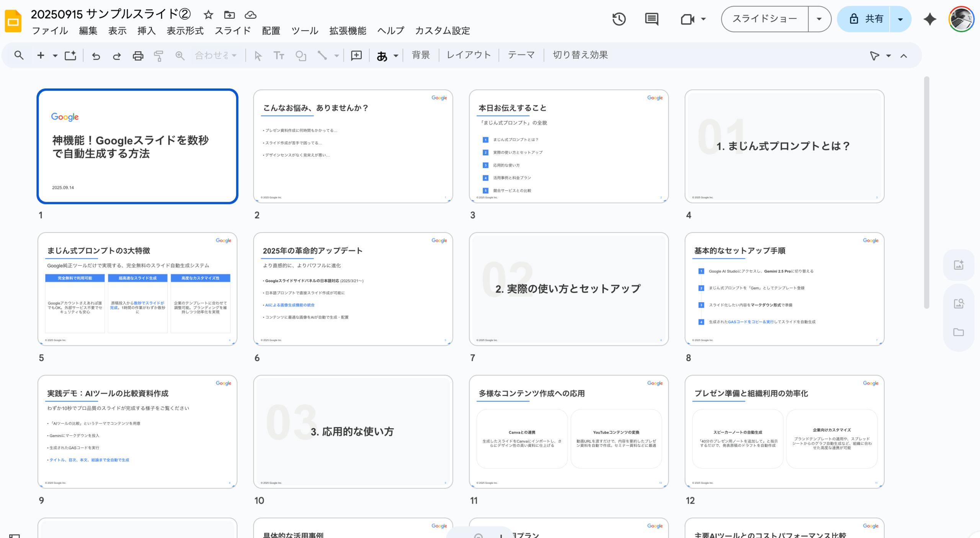The width and height of the screenshot is (980, 538).
Task: Select the paint format tool
Action: [x=158, y=55]
